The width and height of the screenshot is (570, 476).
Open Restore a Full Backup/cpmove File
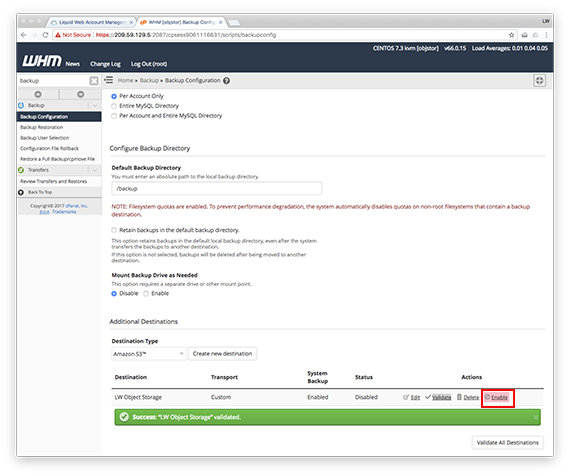(57, 159)
